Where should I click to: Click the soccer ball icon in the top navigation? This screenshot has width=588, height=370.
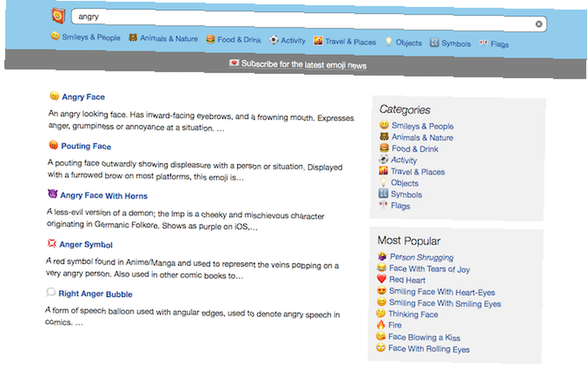pyautogui.click(x=274, y=40)
